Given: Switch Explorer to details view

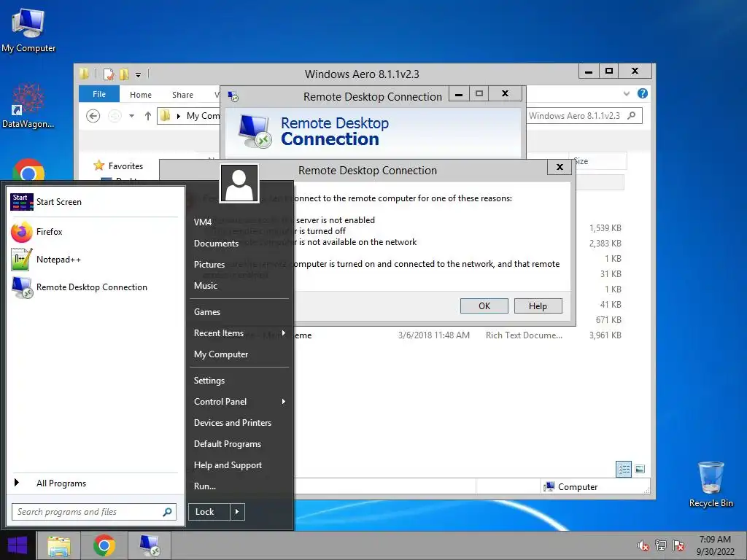Looking at the screenshot, I should (624, 469).
